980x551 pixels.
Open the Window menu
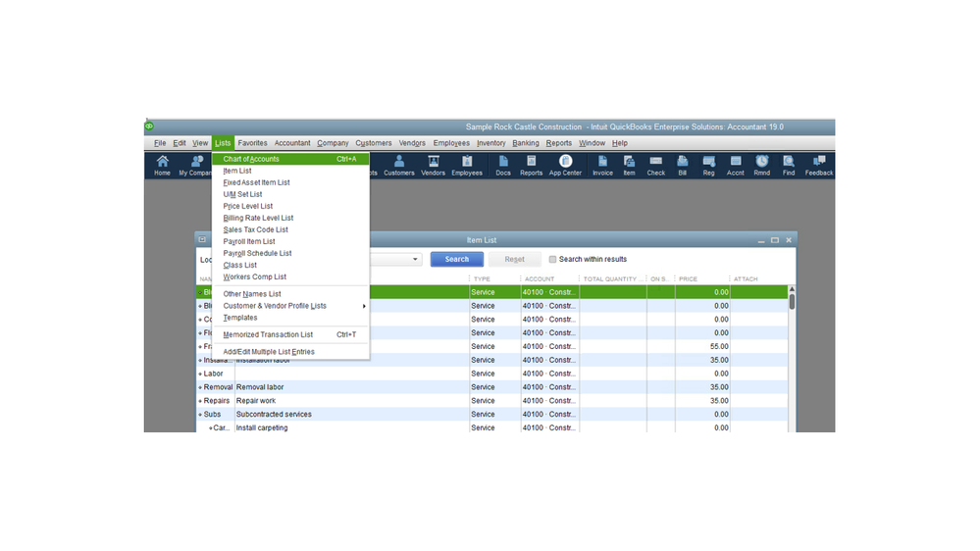tap(592, 143)
